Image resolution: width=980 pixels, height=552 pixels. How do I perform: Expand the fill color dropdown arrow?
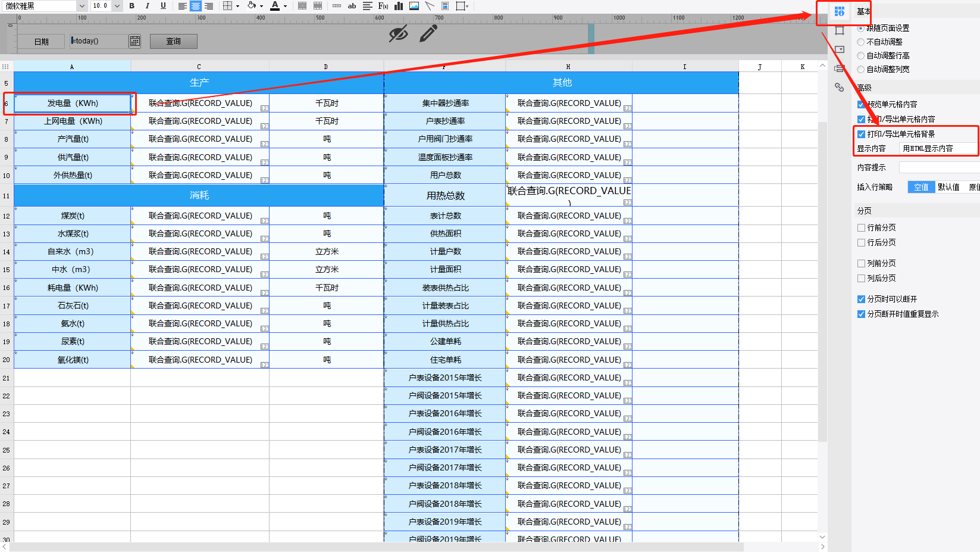pos(261,7)
